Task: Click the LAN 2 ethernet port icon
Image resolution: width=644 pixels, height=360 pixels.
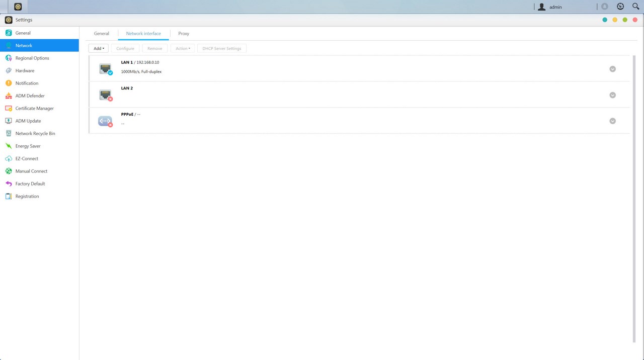Action: (x=105, y=95)
